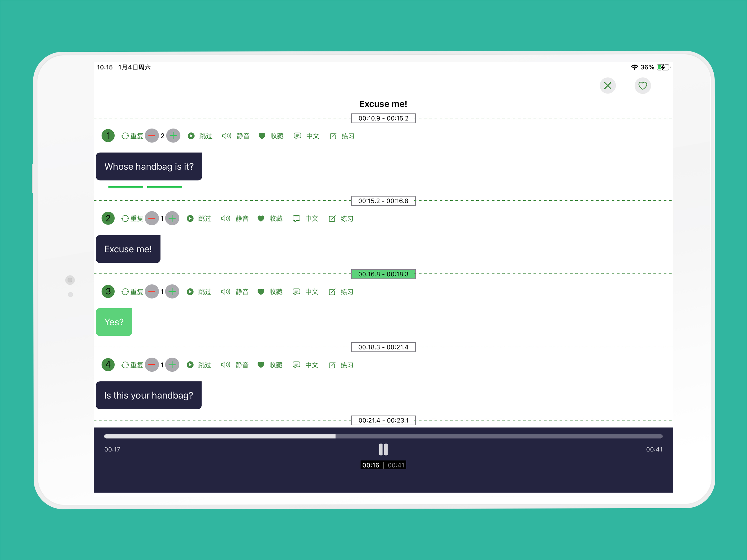747x560 pixels.
Task: Decrease repeat count for sentence 1
Action: 152,136
